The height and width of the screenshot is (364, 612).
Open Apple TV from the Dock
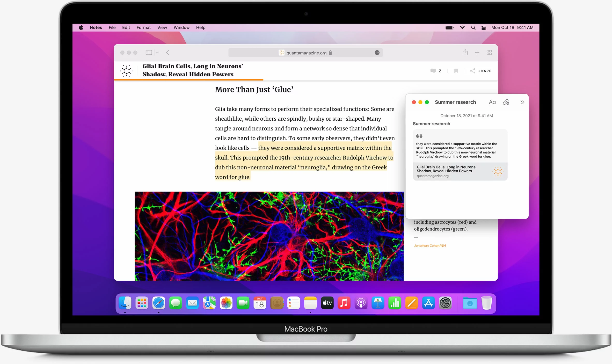pos(327,303)
